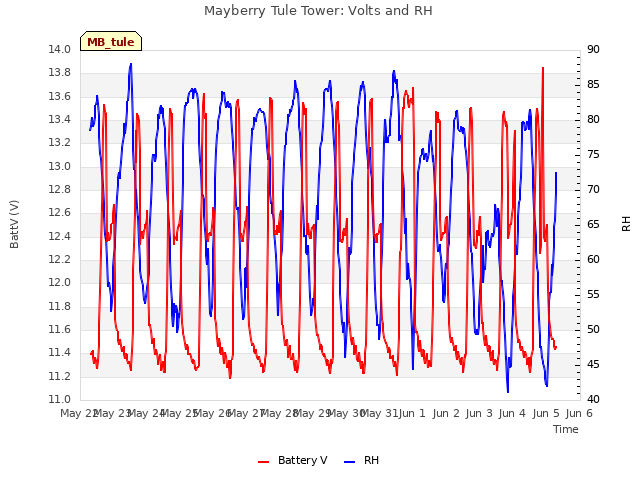Click the Battery V legend label
Image resolution: width=640 pixels, height=480 pixels.
pos(302,460)
